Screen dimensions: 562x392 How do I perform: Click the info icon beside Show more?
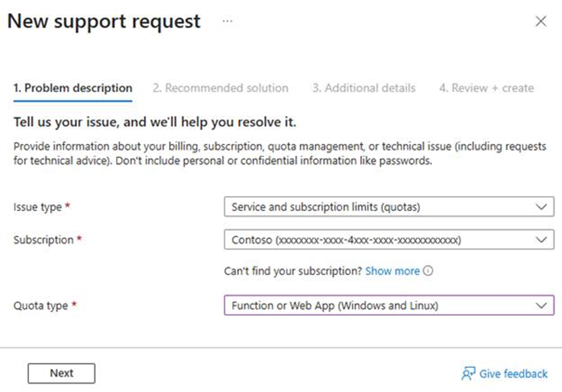(428, 271)
